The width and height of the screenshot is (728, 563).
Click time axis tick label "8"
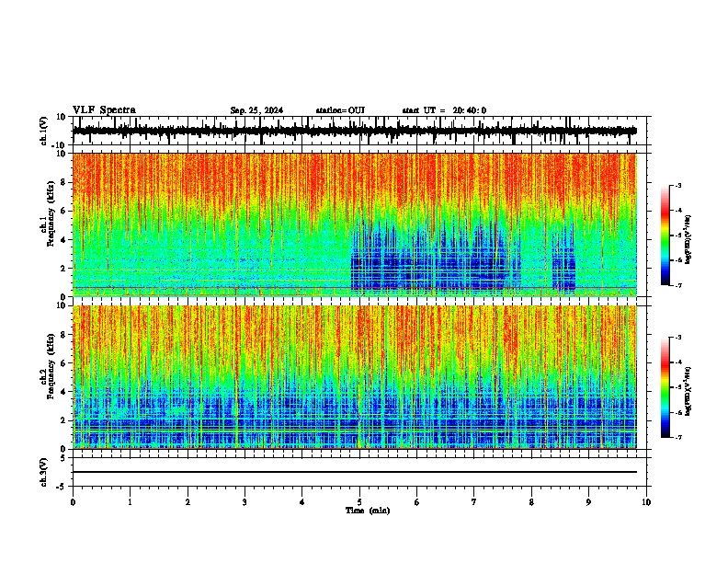(x=531, y=502)
